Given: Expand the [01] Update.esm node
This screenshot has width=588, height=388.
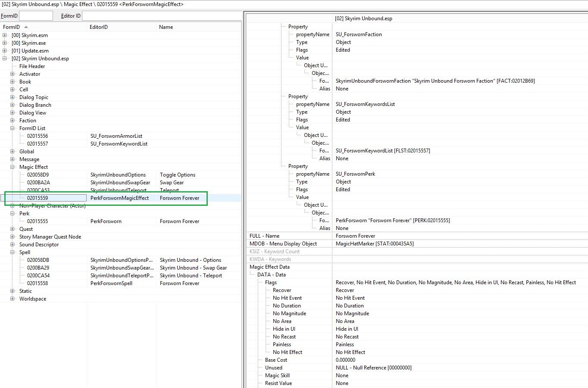Looking at the screenshot, I should [5, 51].
